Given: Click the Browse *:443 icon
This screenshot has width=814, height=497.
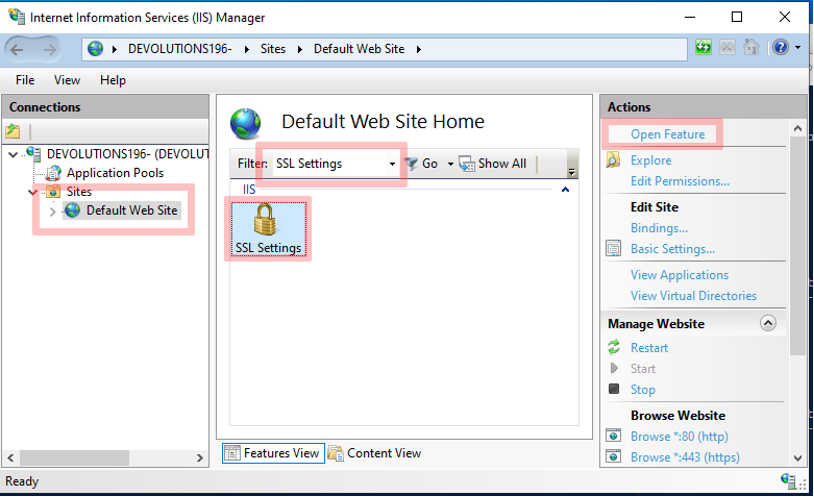Looking at the screenshot, I should coord(613,456).
